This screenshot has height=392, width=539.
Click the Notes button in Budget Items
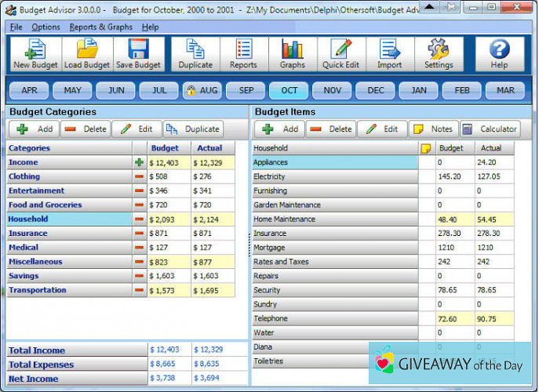[x=433, y=129]
